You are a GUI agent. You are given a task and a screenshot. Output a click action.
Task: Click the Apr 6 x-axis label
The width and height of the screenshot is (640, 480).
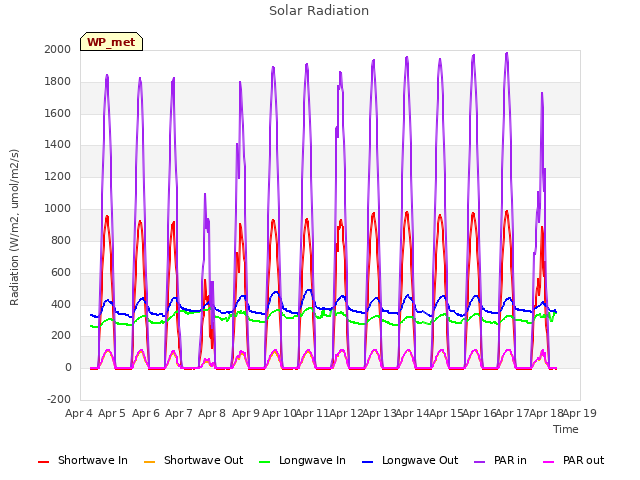point(146,413)
